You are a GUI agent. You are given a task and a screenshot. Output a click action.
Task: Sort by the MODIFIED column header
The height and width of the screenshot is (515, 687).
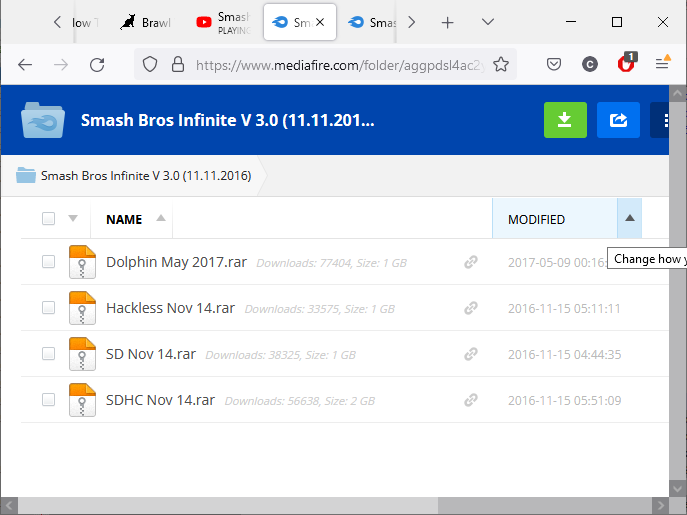(x=536, y=219)
